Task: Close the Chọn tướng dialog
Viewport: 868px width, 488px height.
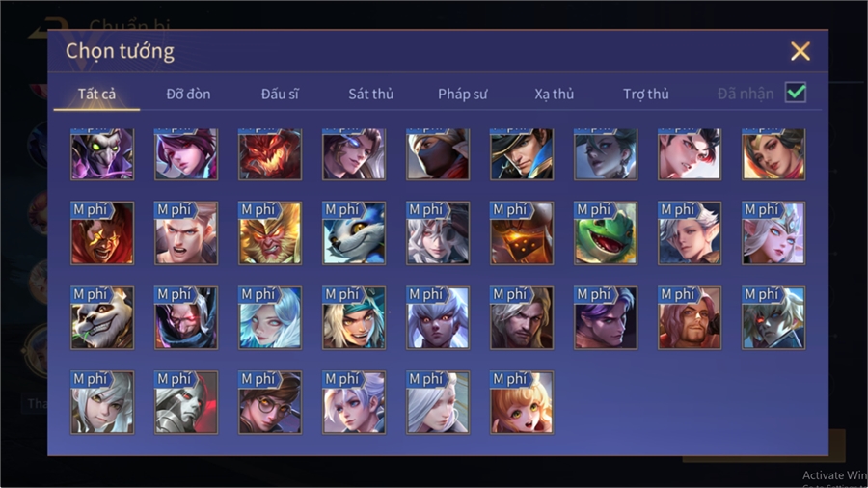Action: [800, 51]
